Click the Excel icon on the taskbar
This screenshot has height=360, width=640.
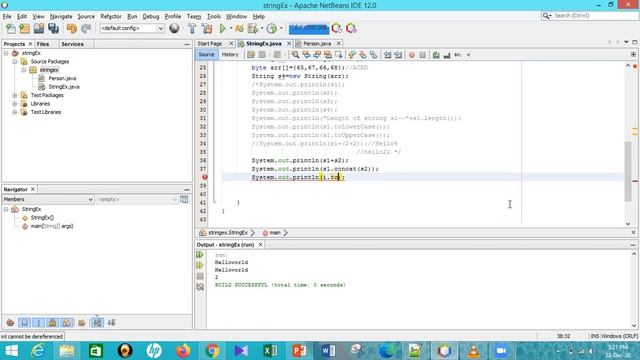click(270, 351)
